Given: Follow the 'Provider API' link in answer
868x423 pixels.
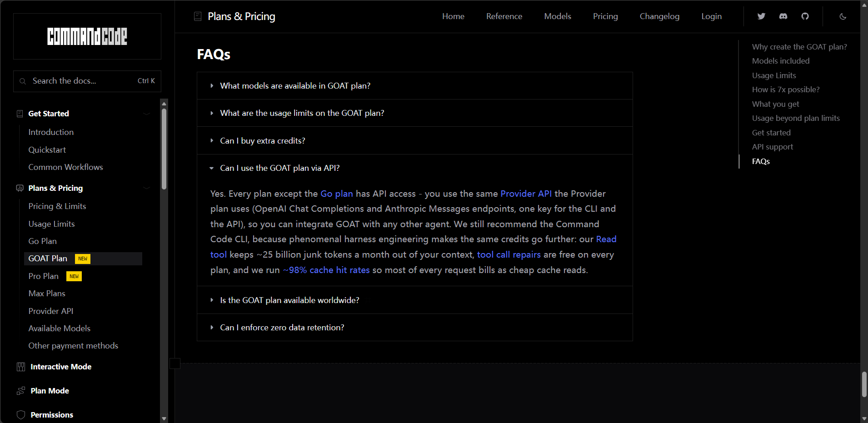Looking at the screenshot, I should coord(526,194).
